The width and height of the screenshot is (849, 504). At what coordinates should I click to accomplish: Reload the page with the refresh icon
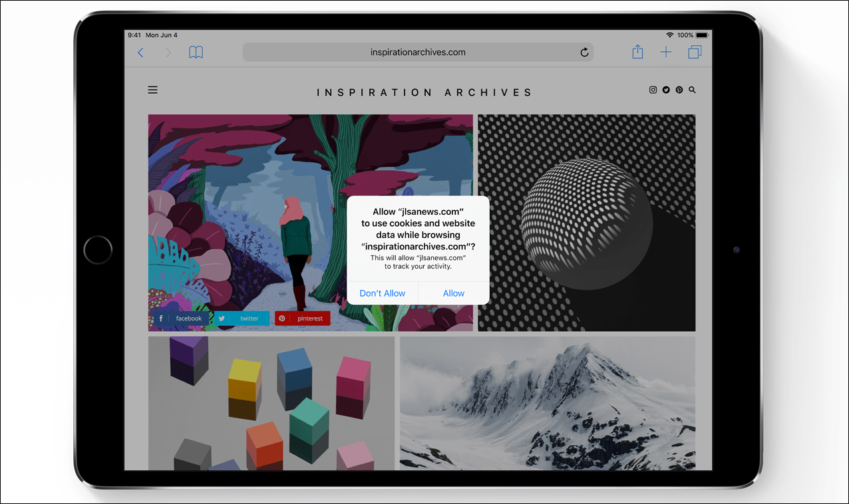(584, 53)
